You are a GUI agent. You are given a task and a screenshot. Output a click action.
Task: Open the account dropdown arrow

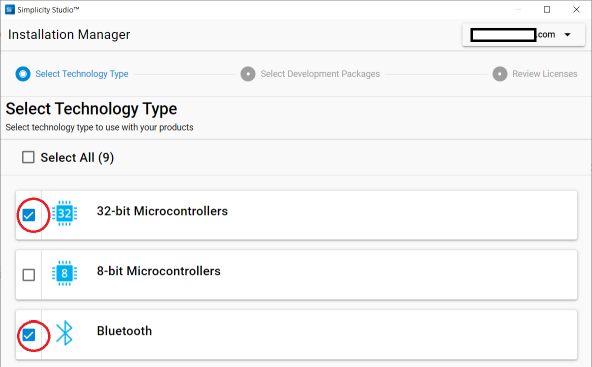[x=567, y=35]
